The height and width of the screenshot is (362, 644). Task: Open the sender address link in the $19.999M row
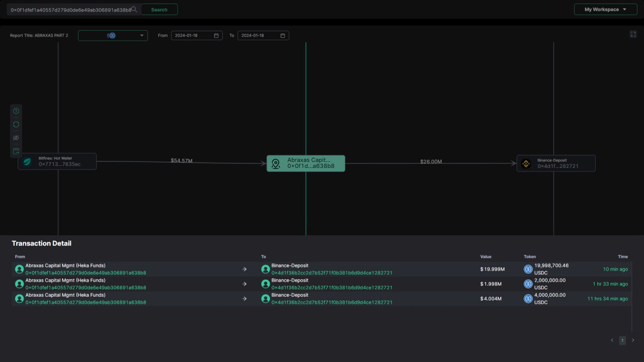pos(86,273)
